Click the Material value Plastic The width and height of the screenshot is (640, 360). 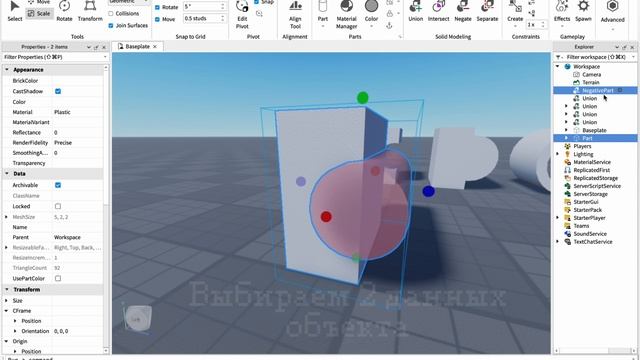click(x=62, y=112)
